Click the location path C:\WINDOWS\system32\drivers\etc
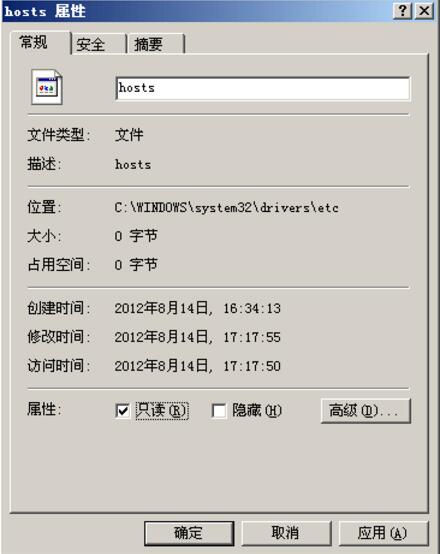440x554 pixels. click(227, 207)
